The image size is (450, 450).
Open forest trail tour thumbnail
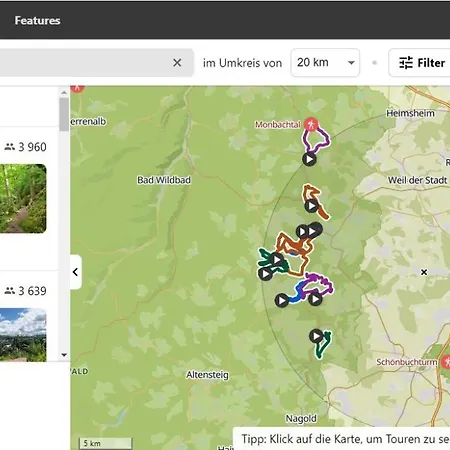click(x=23, y=198)
